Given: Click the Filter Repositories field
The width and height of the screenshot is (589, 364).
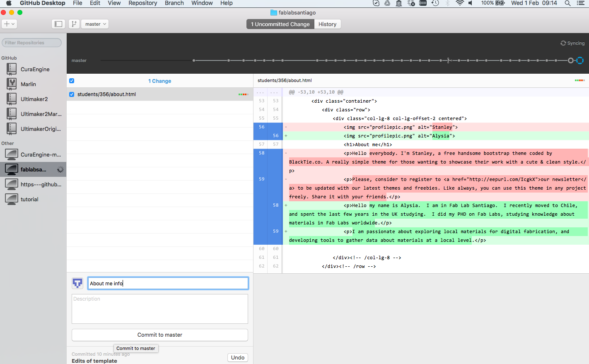Looking at the screenshot, I should coord(31,43).
